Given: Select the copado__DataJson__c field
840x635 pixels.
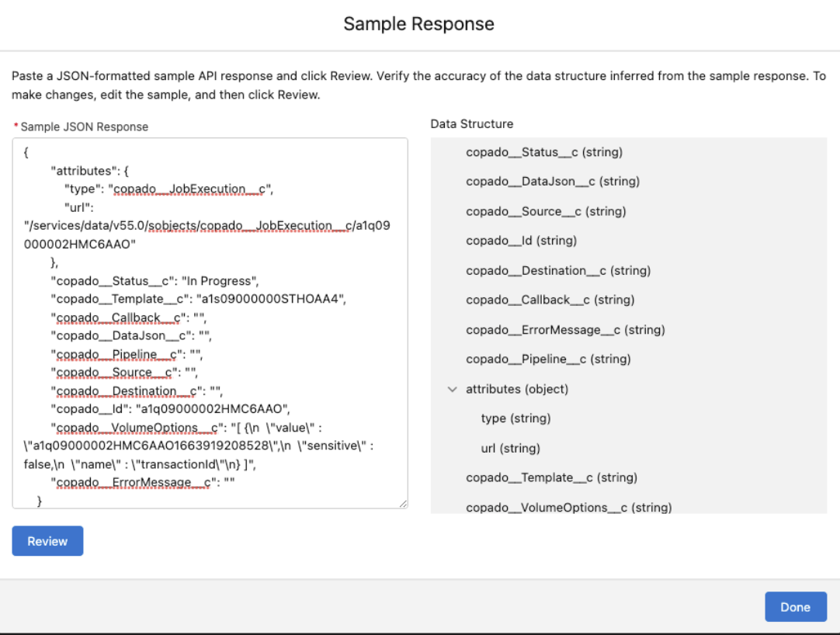Looking at the screenshot, I should [x=552, y=181].
